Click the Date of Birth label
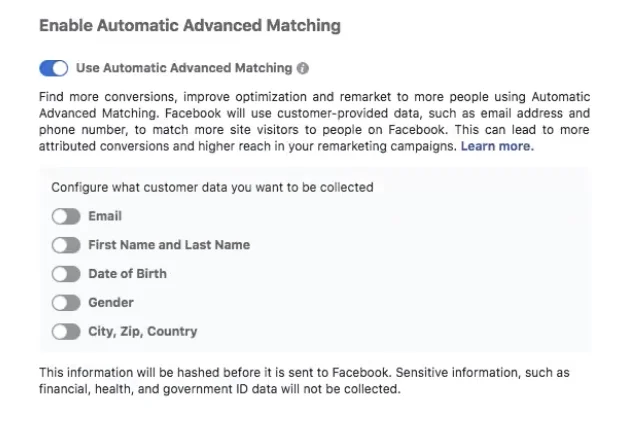 tap(127, 273)
